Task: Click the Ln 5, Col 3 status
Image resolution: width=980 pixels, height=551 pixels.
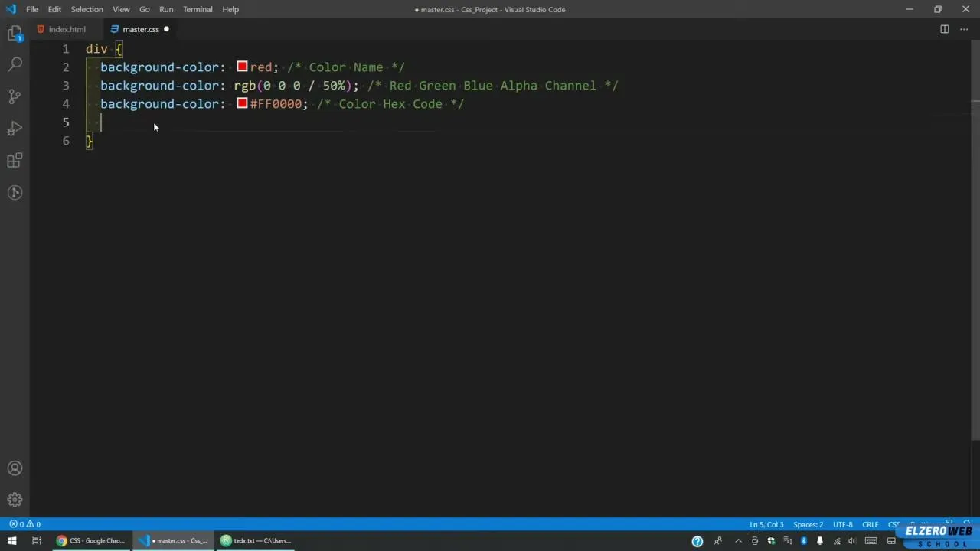Action: [x=766, y=524]
